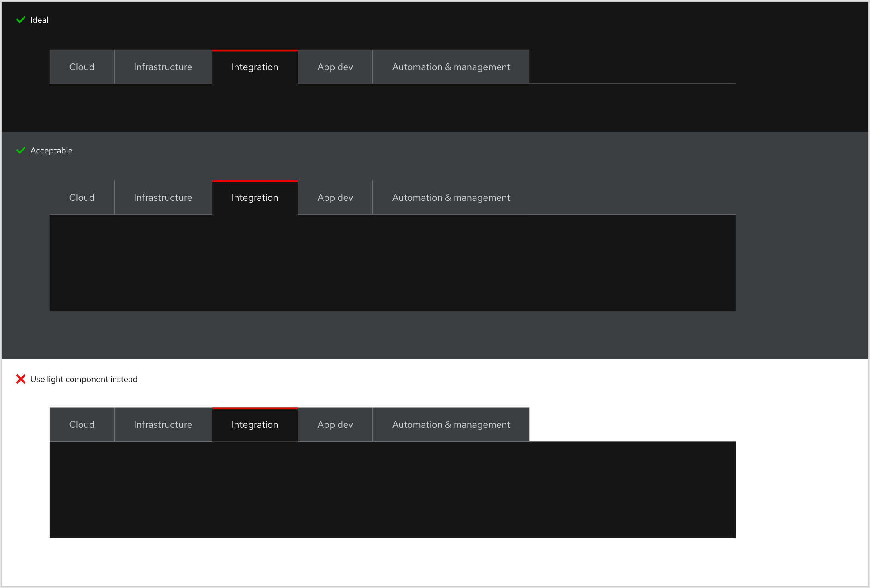870x588 pixels.
Task: Click Integration tab in the bottom example
Action: click(255, 424)
